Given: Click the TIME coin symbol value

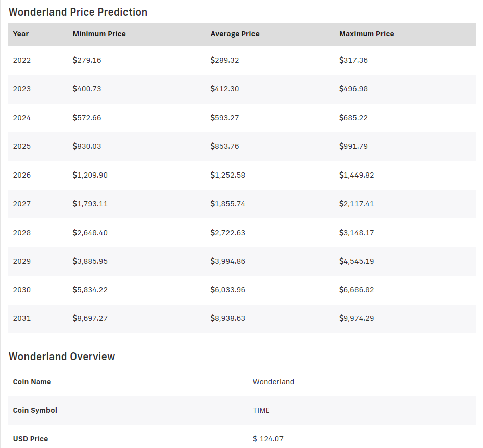Looking at the screenshot, I should click(261, 410).
